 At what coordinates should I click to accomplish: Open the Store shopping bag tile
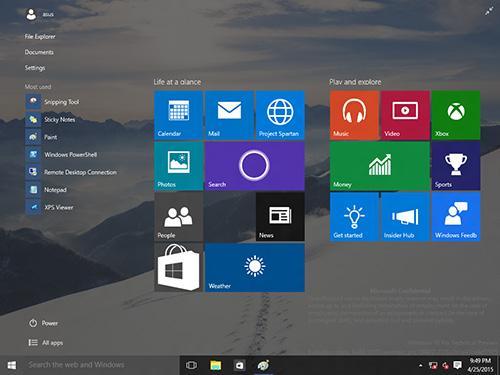tap(178, 268)
